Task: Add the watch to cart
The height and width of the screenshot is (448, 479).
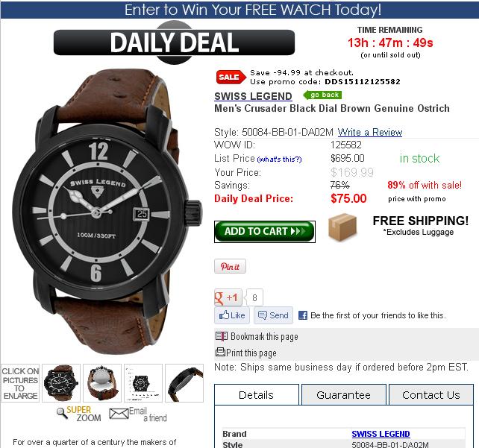Action: (265, 232)
